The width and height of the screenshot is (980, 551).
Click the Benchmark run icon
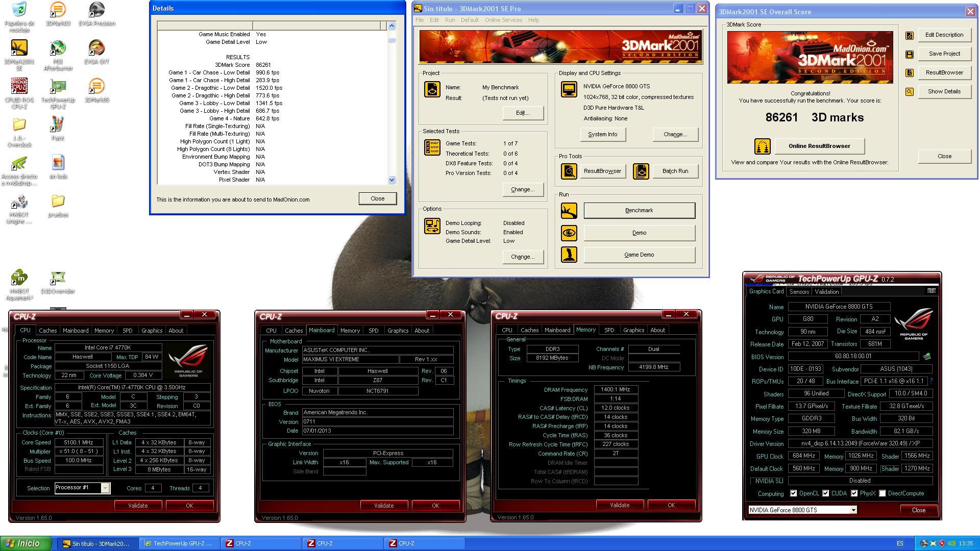[569, 211]
